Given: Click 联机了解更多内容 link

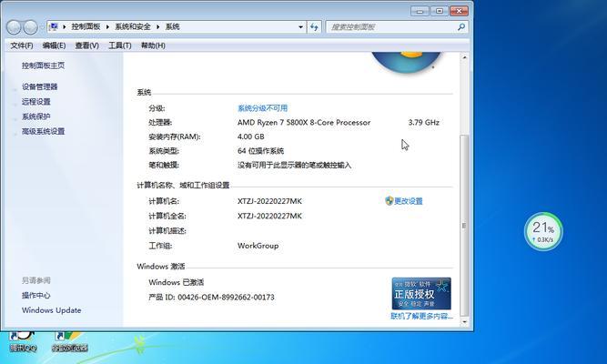Looking at the screenshot, I should coord(421,317).
